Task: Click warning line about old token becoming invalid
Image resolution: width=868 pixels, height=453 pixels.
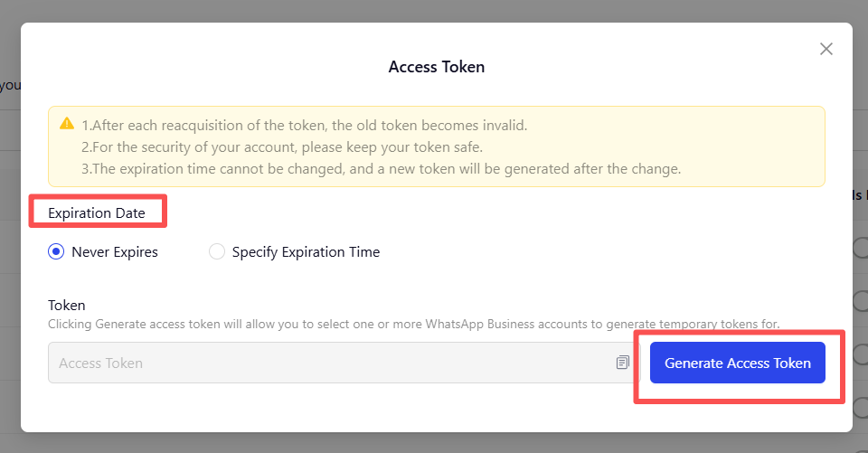Action: 305,125
